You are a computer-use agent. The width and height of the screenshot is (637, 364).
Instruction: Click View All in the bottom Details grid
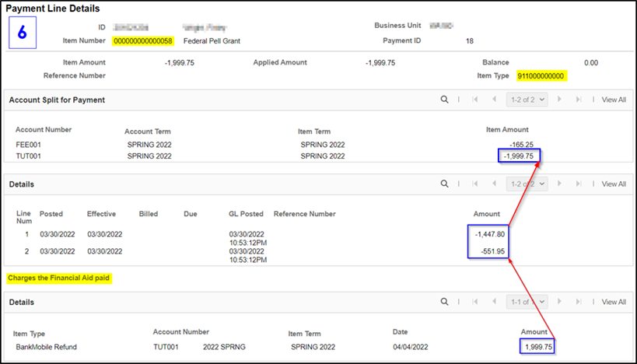pos(614,302)
